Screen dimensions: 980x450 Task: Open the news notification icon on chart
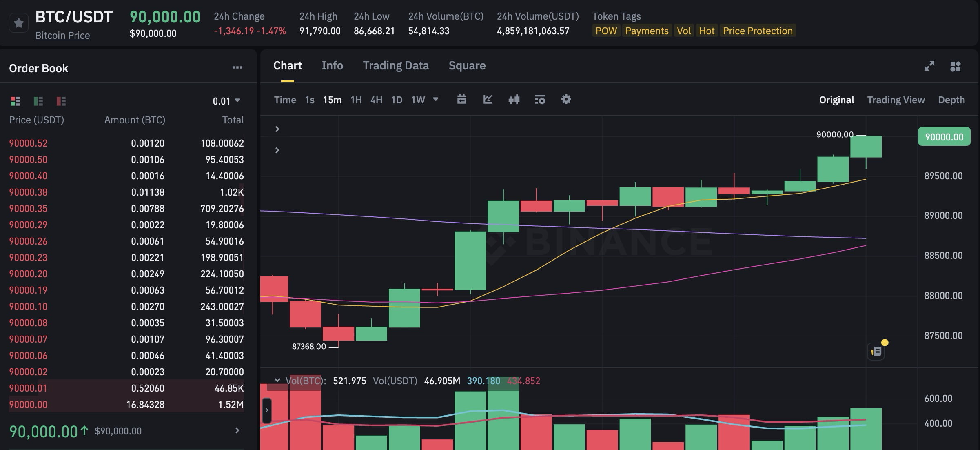tap(876, 351)
